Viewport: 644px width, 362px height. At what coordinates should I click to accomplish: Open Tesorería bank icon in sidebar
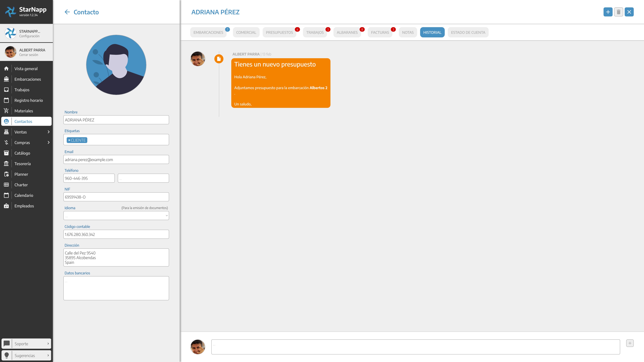tap(6, 164)
